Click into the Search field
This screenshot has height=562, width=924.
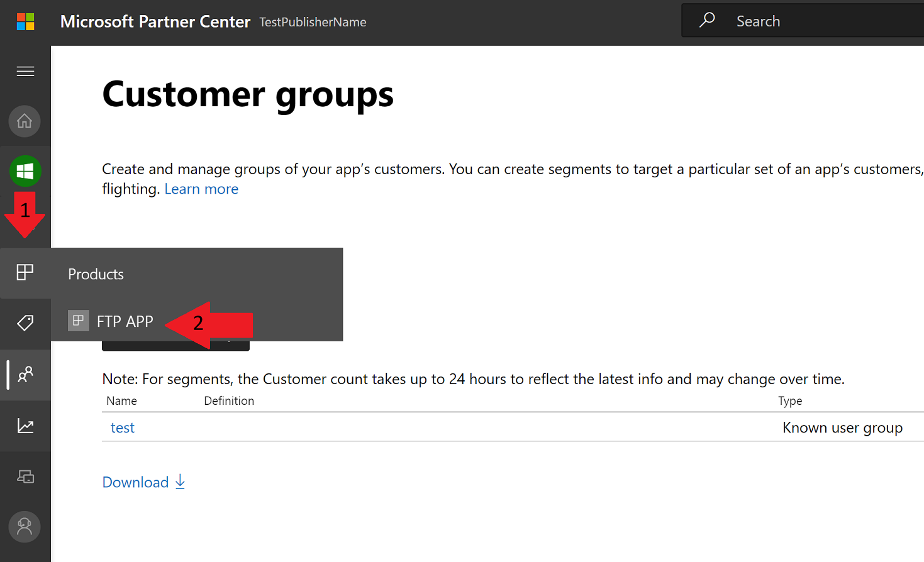tap(803, 21)
